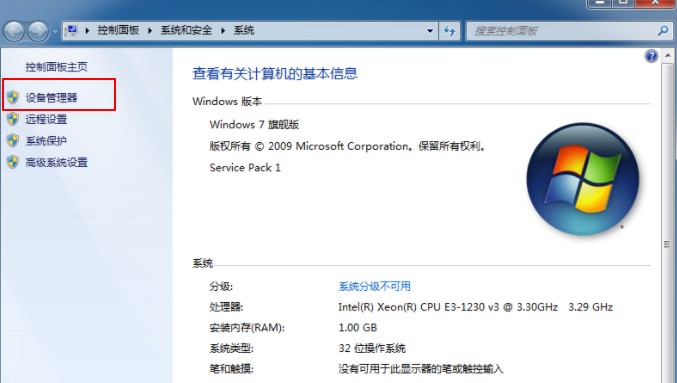Screen dimensions: 677x383
Task: Click the magnifier search icon
Action: 663,30
